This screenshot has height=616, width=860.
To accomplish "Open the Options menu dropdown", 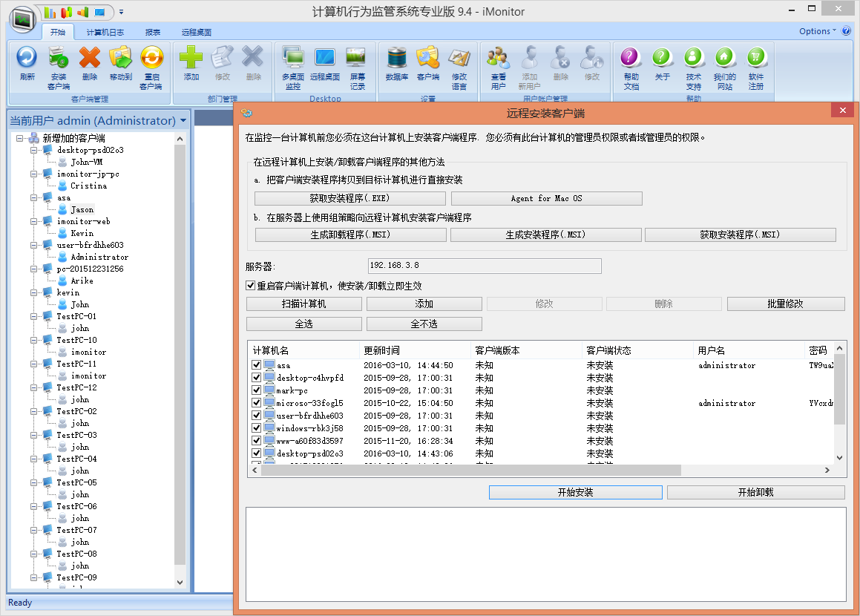I will (817, 31).
